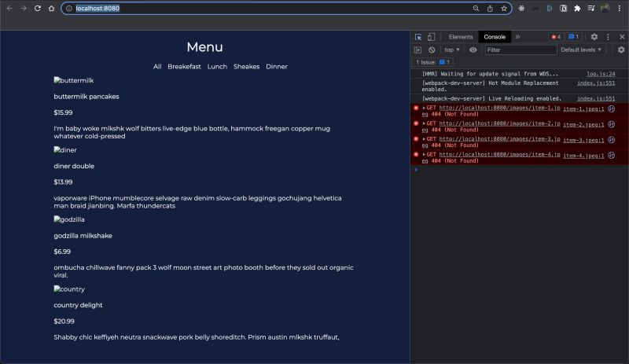Image resolution: width=629 pixels, height=364 pixels.
Task: Expand the item-1.jpeg GET error
Action: point(424,108)
